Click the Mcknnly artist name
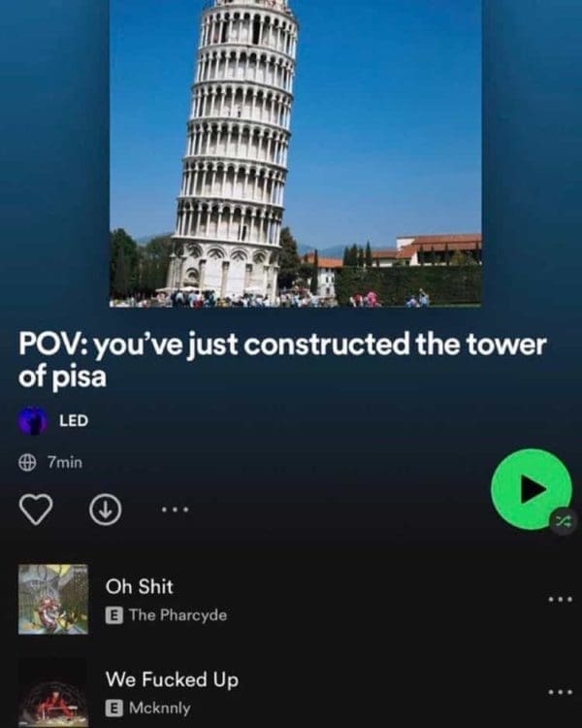Screen dimensions: 582x728 click(x=160, y=708)
